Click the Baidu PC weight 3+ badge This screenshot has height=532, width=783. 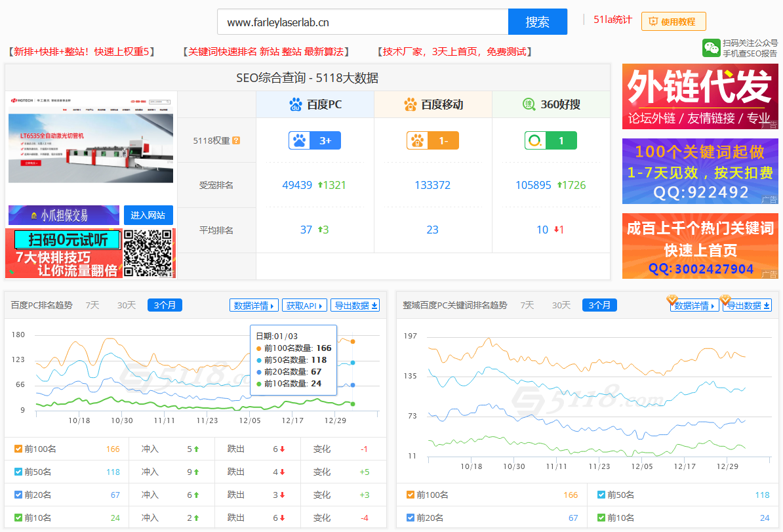click(315, 140)
